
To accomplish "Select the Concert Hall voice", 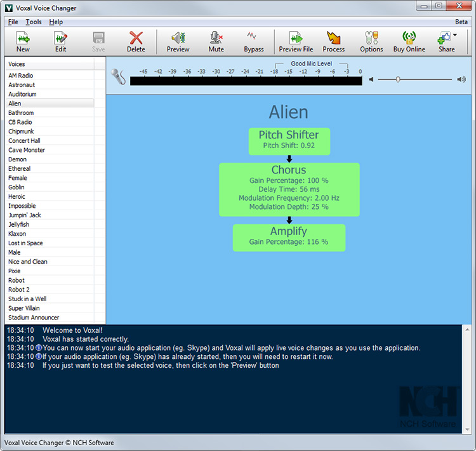I will click(50, 141).
